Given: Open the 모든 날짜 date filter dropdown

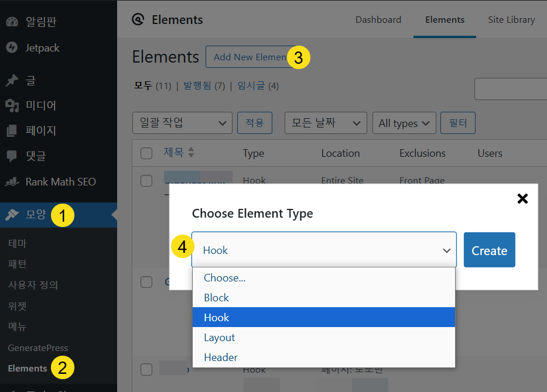Looking at the screenshot, I should (326, 123).
